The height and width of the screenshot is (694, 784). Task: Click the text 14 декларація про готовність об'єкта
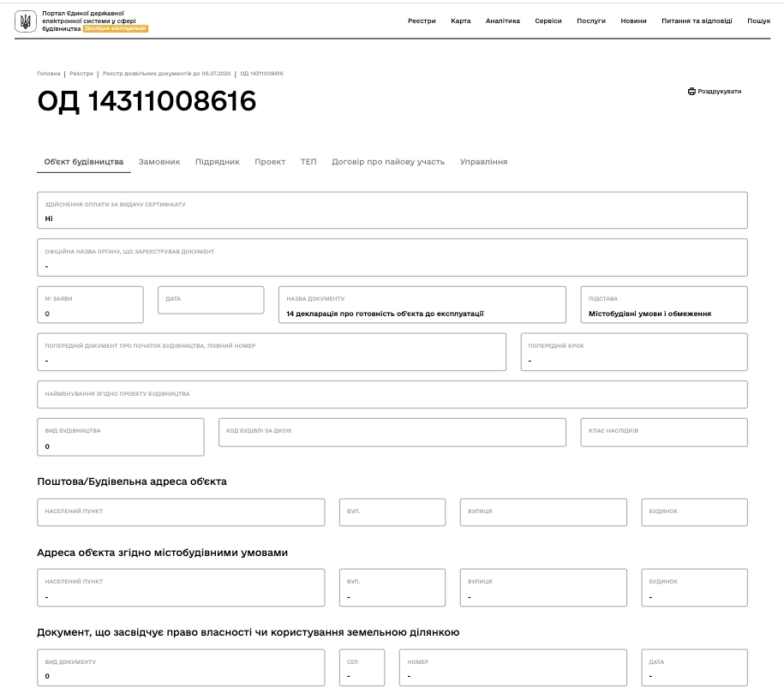[x=385, y=314]
